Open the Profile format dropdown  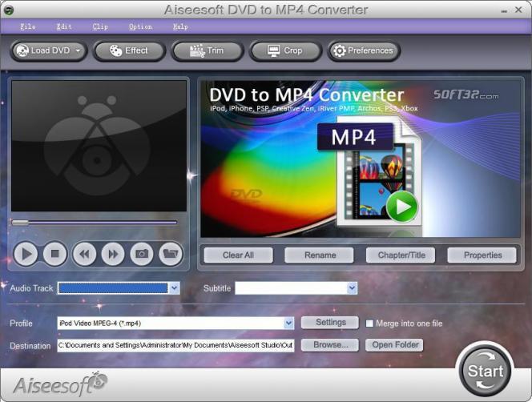pyautogui.click(x=288, y=324)
